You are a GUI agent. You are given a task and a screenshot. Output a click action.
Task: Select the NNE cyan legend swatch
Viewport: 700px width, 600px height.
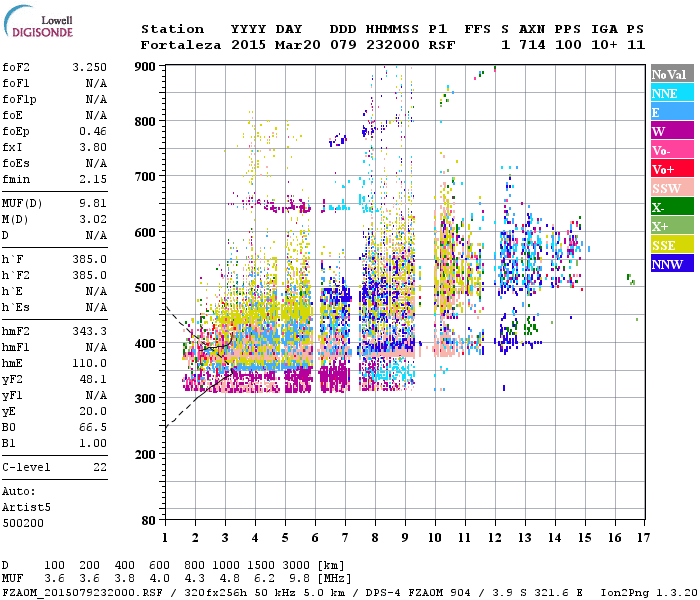coord(672,93)
